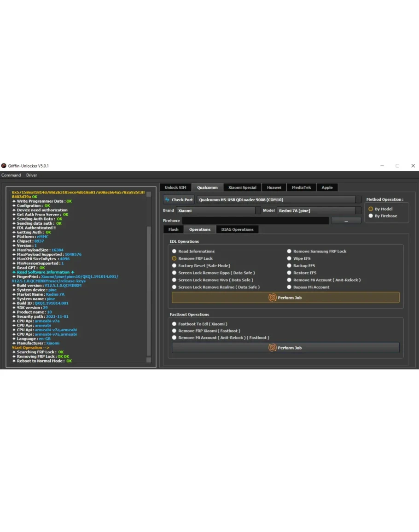
Task: Open the Brand dropdown showing Xiaomi
Action: click(218, 210)
